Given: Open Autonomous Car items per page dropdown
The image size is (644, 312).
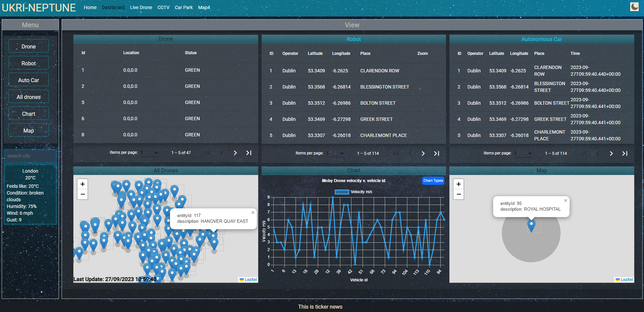Looking at the screenshot, I should (523, 153).
